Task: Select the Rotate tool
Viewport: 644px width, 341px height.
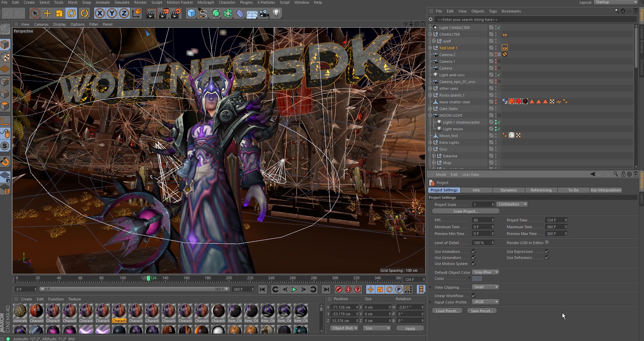Action: (x=71, y=14)
